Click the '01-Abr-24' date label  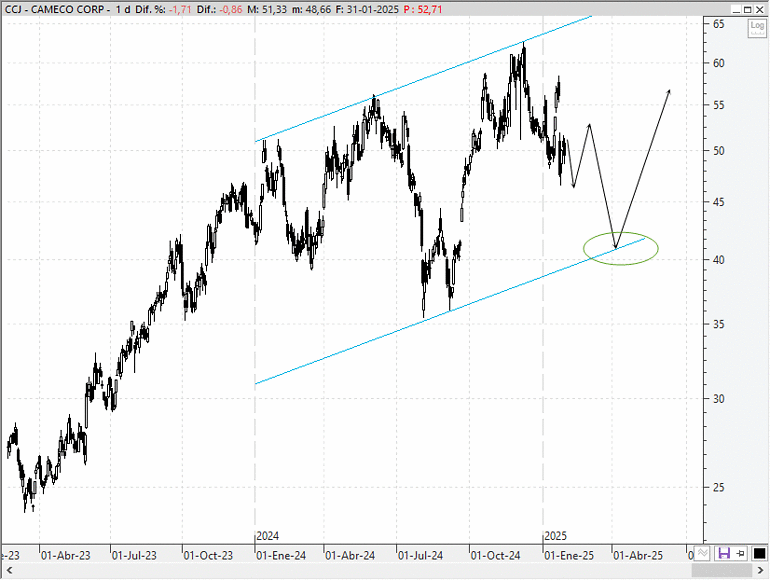click(x=350, y=556)
